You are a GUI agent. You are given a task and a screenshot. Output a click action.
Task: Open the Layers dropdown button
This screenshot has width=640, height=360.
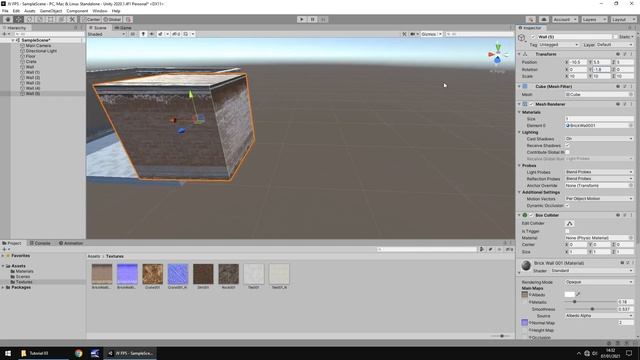click(593, 20)
